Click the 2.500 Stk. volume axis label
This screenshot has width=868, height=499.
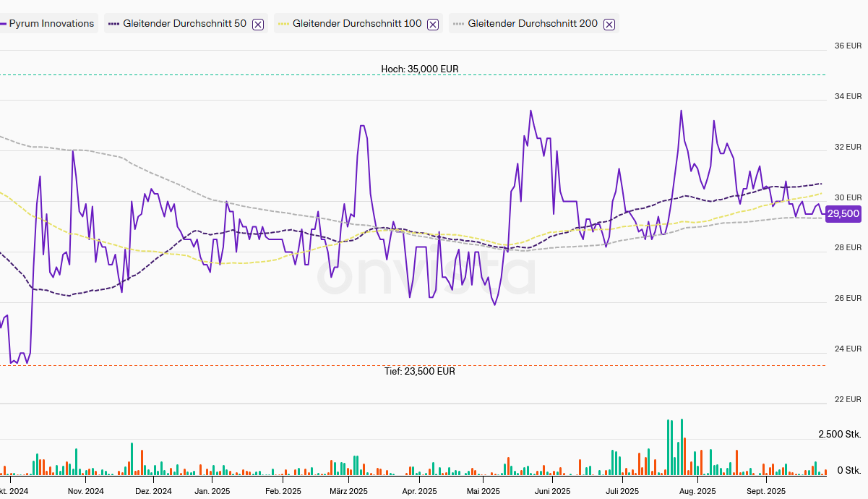[x=839, y=434]
